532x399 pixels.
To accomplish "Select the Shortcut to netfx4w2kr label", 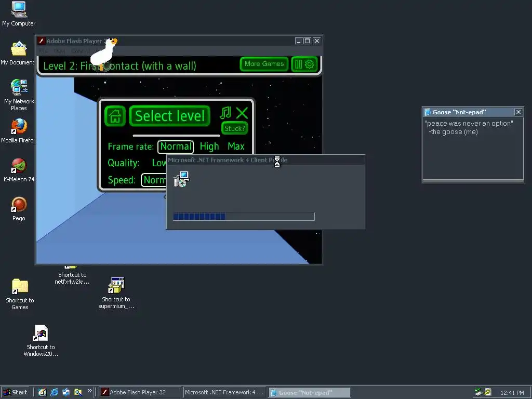I will pyautogui.click(x=72, y=278).
